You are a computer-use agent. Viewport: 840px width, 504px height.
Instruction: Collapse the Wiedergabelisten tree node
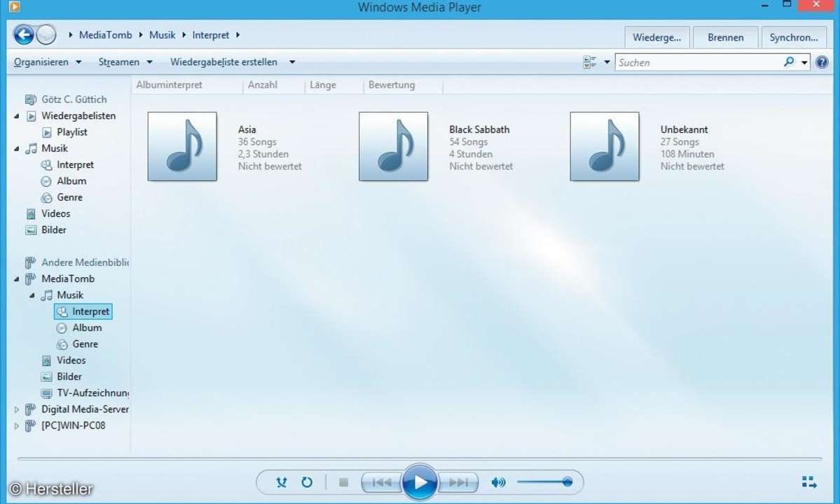click(17, 116)
